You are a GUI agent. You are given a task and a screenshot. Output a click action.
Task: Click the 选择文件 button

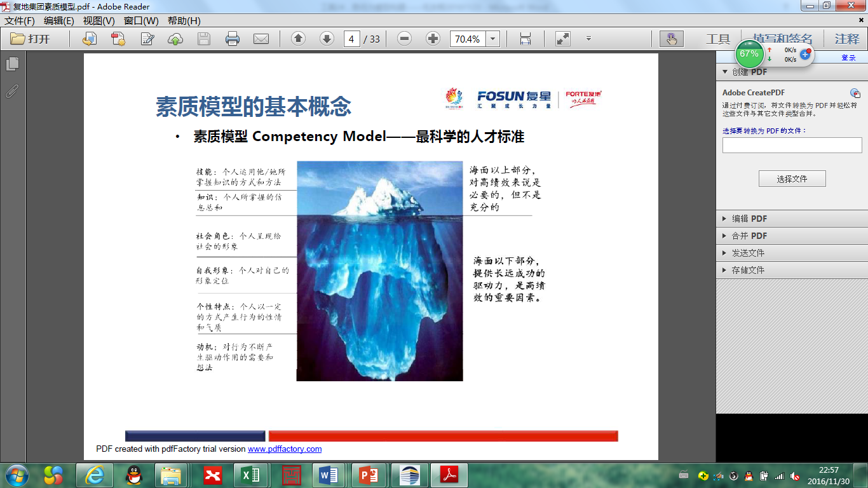pos(792,179)
